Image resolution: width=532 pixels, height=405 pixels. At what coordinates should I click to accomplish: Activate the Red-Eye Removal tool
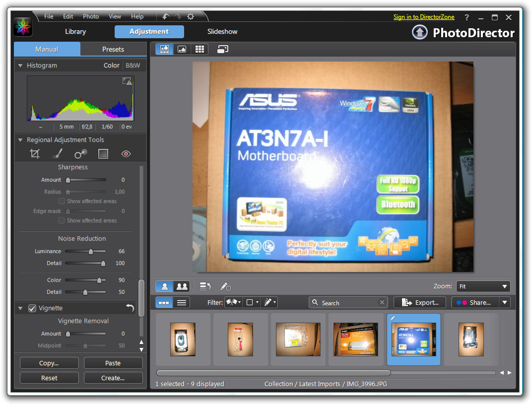[126, 154]
